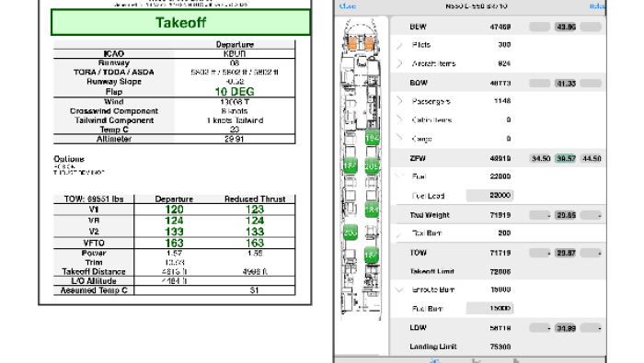Click the Wind value in takeoff table

[x=235, y=102]
